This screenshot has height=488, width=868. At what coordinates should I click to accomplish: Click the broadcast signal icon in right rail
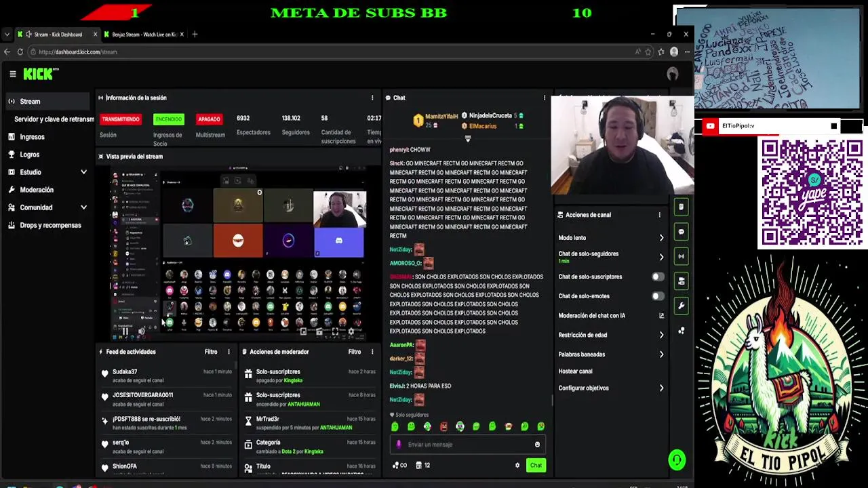tap(682, 256)
